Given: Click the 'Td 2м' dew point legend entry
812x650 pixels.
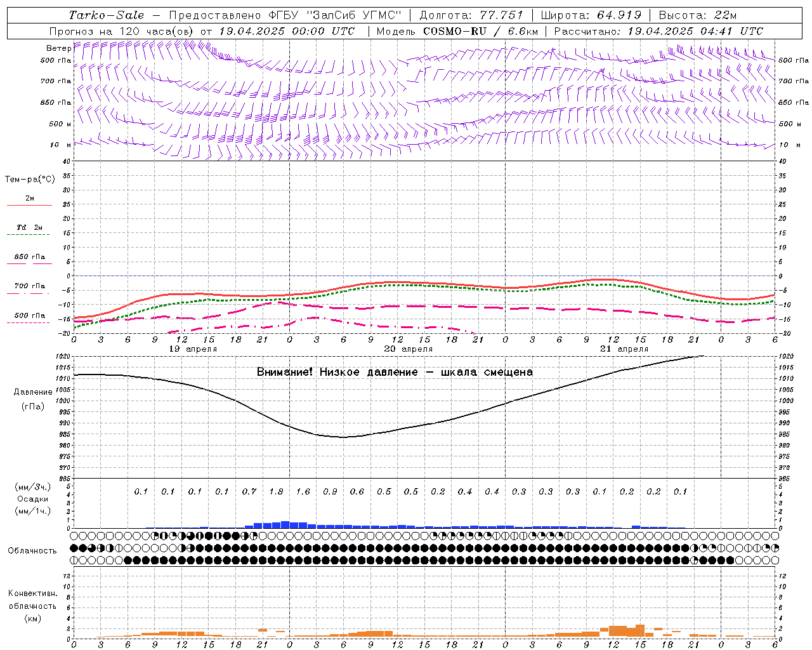Looking at the screenshot, I should pyautogui.click(x=29, y=227).
